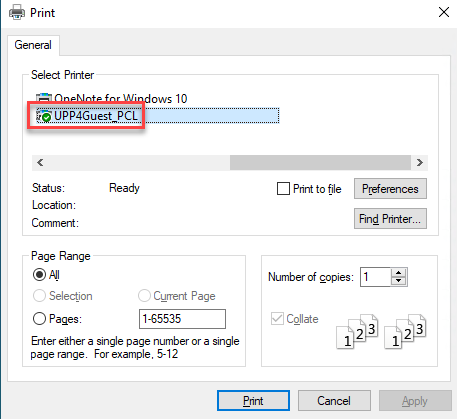Image resolution: width=457 pixels, height=419 pixels.
Task: Enable the Print to file checkbox
Action: [x=283, y=189]
